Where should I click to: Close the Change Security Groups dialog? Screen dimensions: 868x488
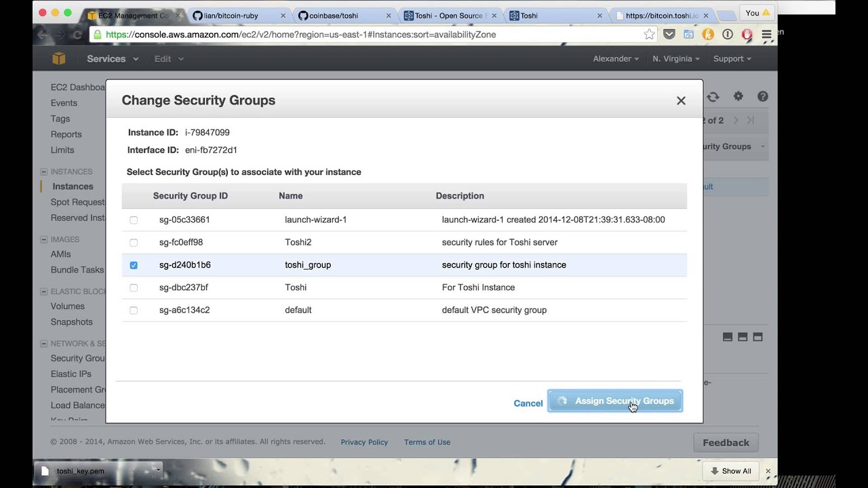pos(681,101)
